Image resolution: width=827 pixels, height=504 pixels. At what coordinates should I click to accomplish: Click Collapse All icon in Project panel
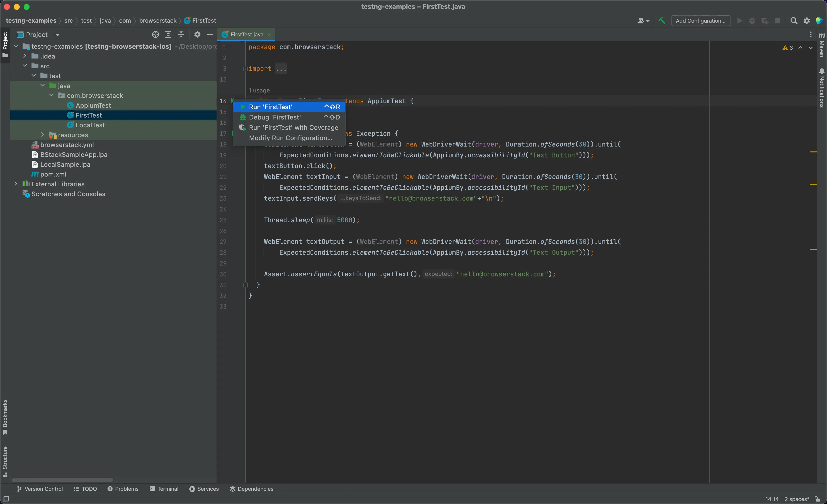(181, 34)
